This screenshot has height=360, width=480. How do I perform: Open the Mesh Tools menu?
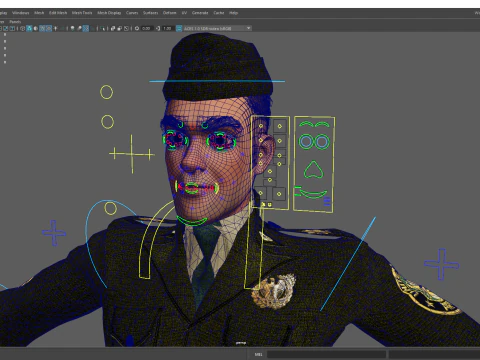82,13
